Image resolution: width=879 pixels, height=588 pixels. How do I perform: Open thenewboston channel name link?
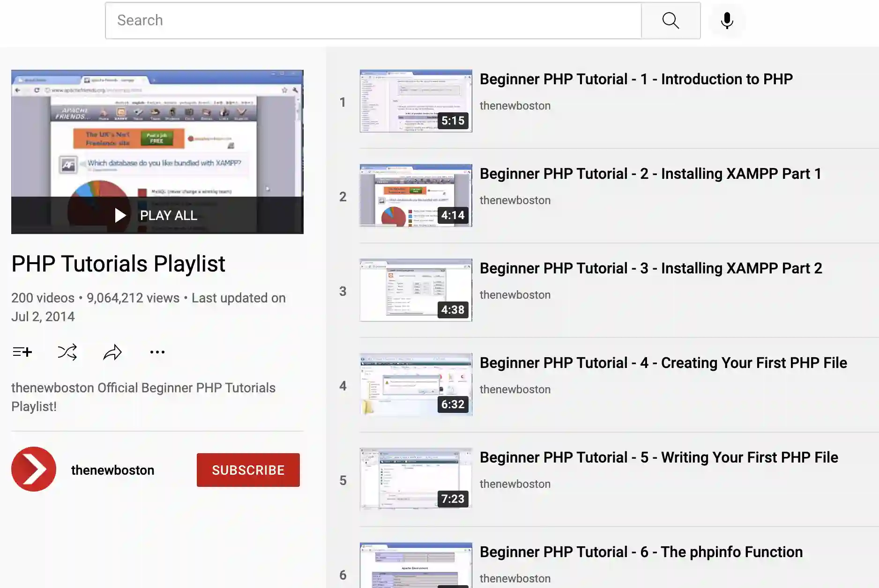click(x=112, y=470)
